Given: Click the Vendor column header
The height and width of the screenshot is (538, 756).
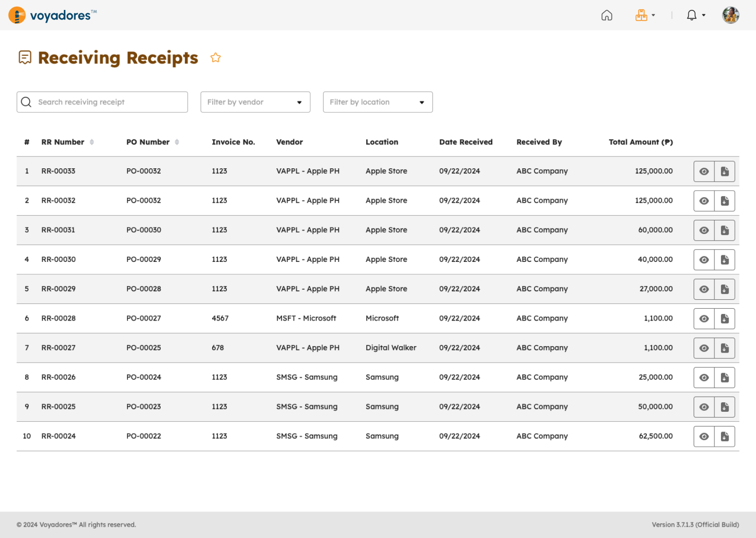Looking at the screenshot, I should [289, 142].
